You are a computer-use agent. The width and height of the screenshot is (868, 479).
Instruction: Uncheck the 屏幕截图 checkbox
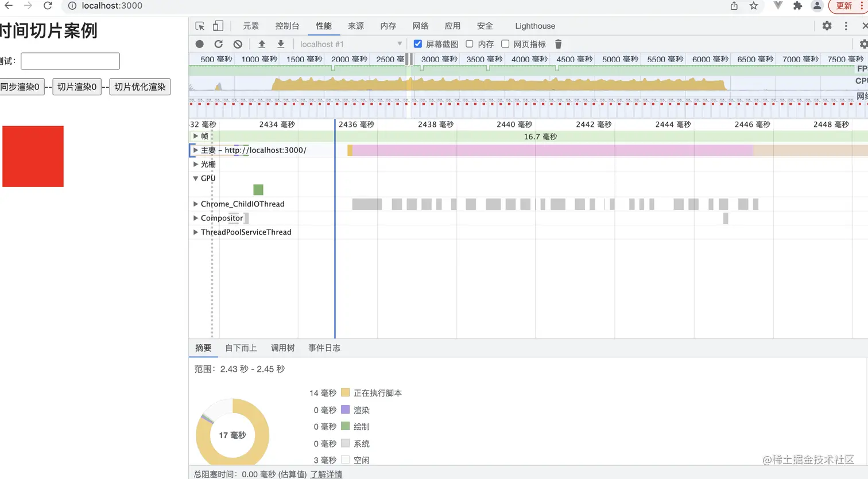click(x=418, y=44)
